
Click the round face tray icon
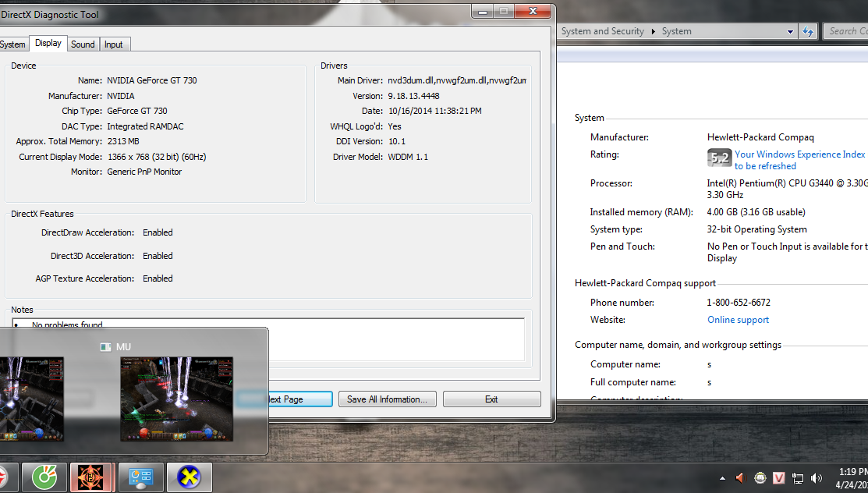(x=760, y=478)
